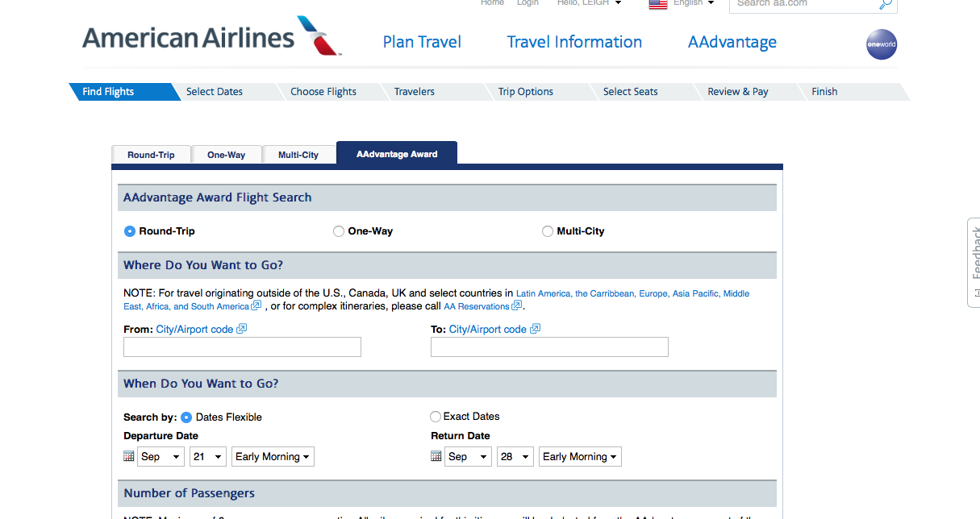Screen dimensions: 980x519
Task: Open the return date calendar icon
Action: (x=436, y=456)
